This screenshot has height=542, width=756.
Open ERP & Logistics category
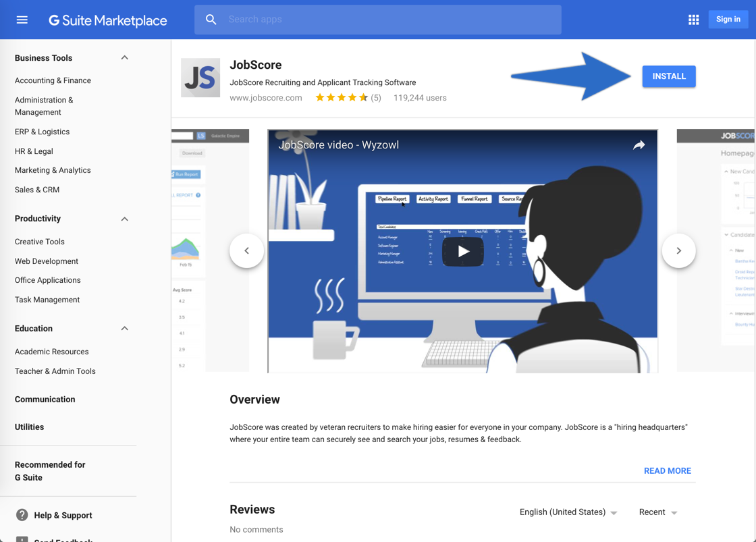click(42, 132)
